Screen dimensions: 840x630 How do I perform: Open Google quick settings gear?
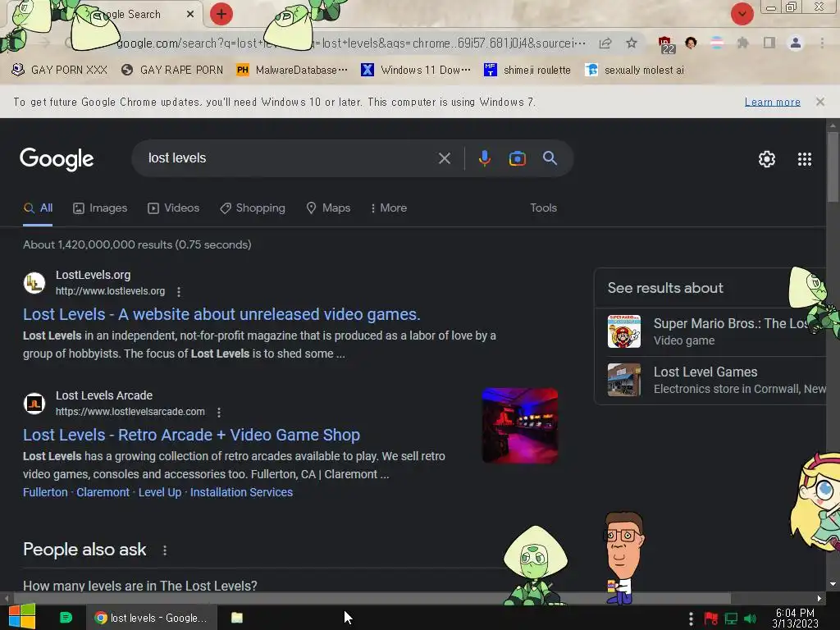(767, 159)
